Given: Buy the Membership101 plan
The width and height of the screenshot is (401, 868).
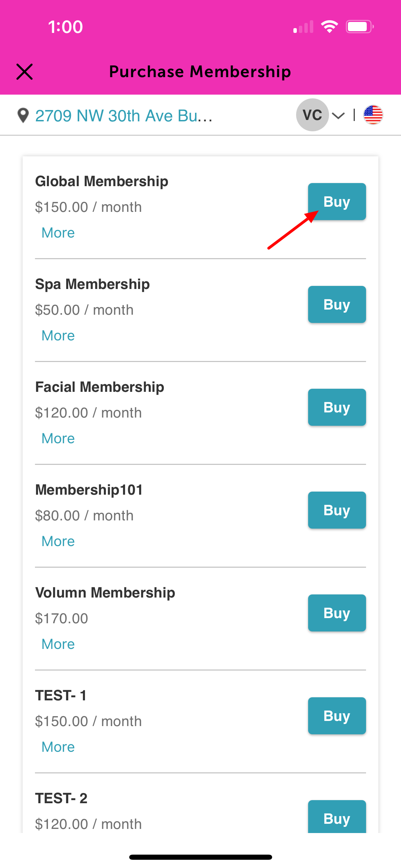Looking at the screenshot, I should click(x=337, y=510).
